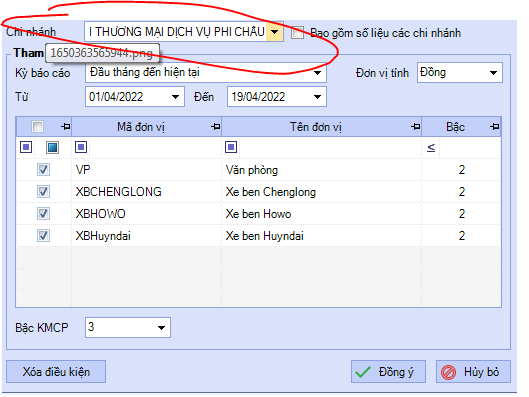Cancel with the Hủy bỏ button
Image resolution: width=529 pixels, height=397 pixels.
pyautogui.click(x=473, y=372)
